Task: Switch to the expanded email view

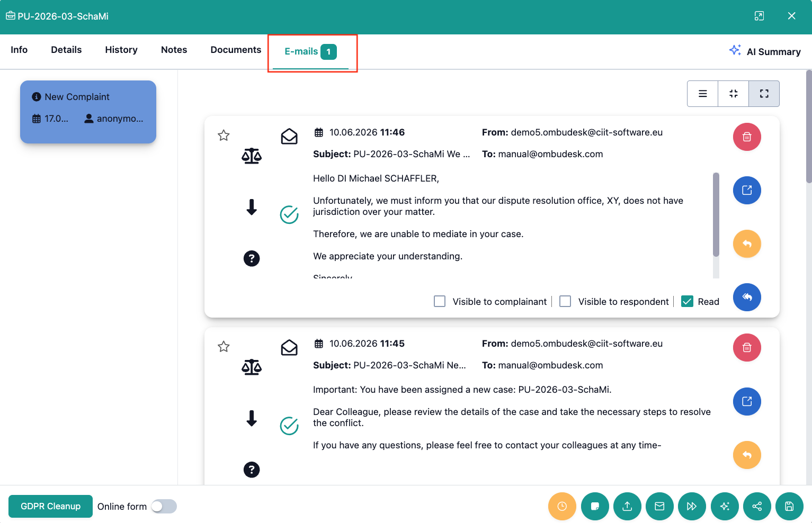Action: 764,94
